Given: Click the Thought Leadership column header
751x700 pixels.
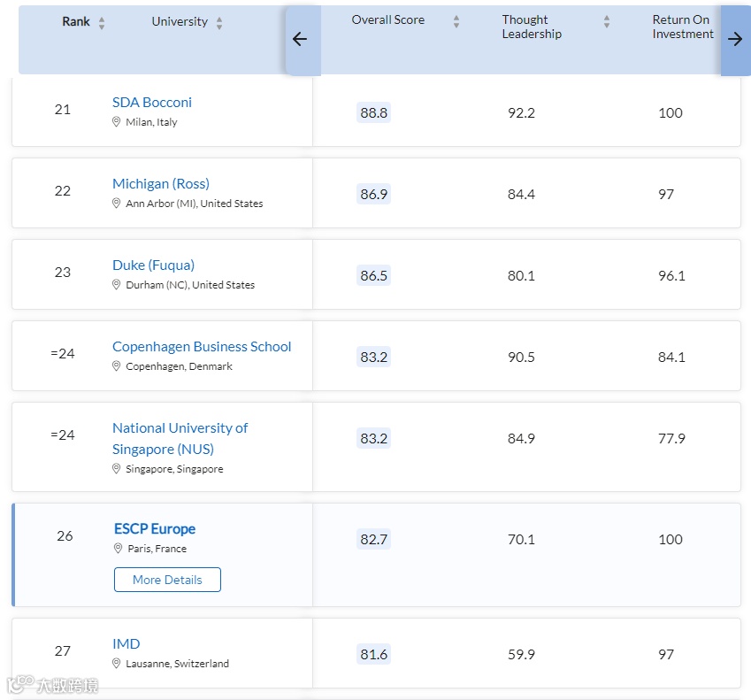Looking at the screenshot, I should (x=532, y=27).
